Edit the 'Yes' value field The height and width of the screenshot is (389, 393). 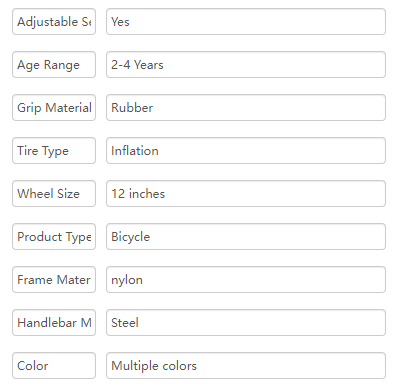[x=246, y=22]
